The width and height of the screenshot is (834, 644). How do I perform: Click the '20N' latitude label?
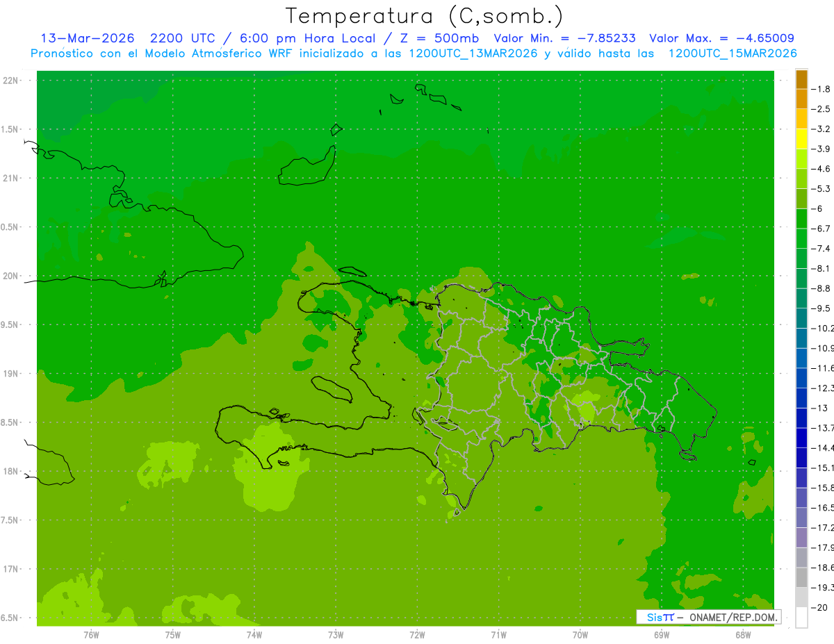[10, 276]
